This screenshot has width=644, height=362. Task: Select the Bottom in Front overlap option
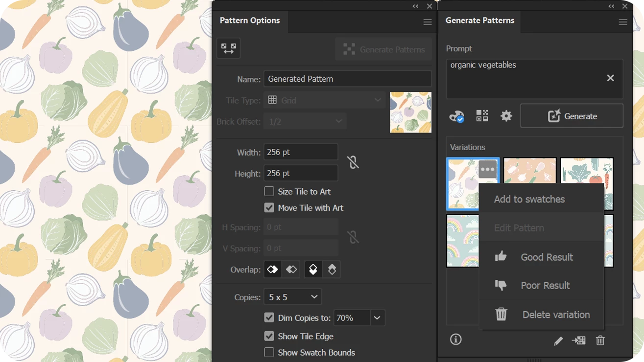pos(332,270)
